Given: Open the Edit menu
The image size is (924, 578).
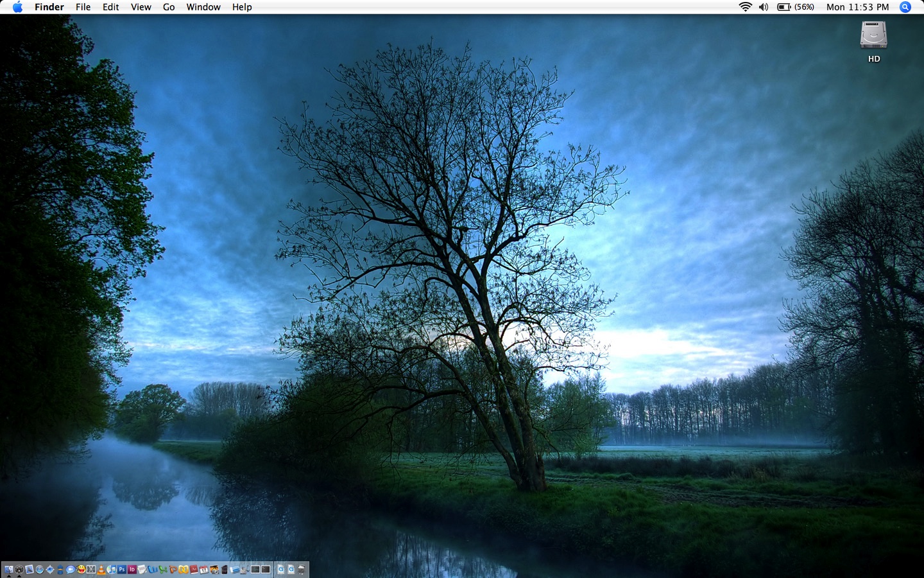Looking at the screenshot, I should tap(111, 7).
